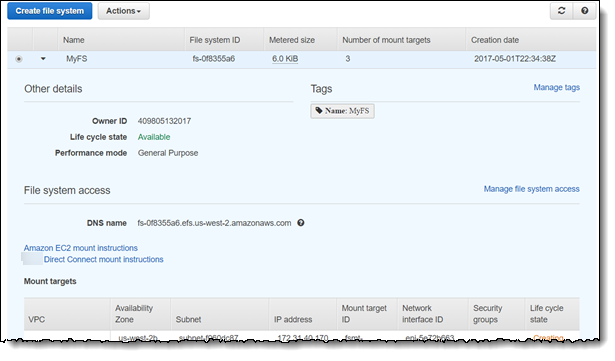Open the help question mark button
Viewport: 615px width, 361px height.
pyautogui.click(x=584, y=11)
